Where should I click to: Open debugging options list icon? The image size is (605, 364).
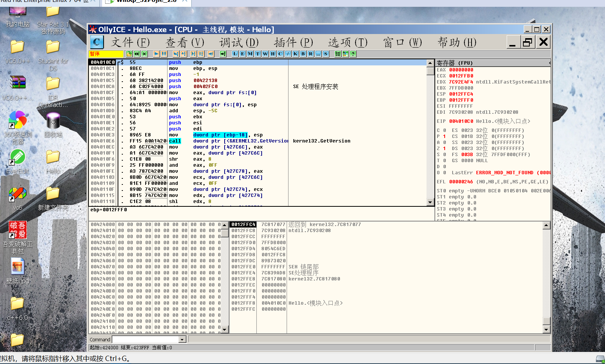tap(338, 54)
